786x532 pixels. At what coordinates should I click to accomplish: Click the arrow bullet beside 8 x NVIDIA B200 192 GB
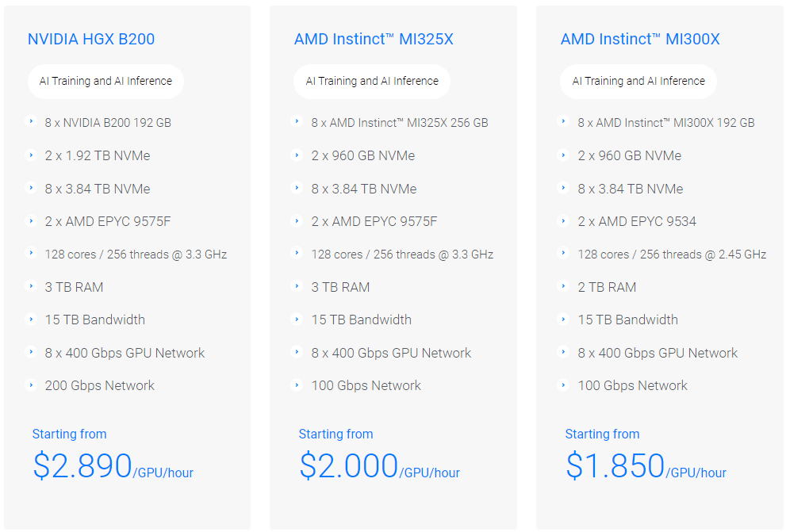click(x=31, y=122)
